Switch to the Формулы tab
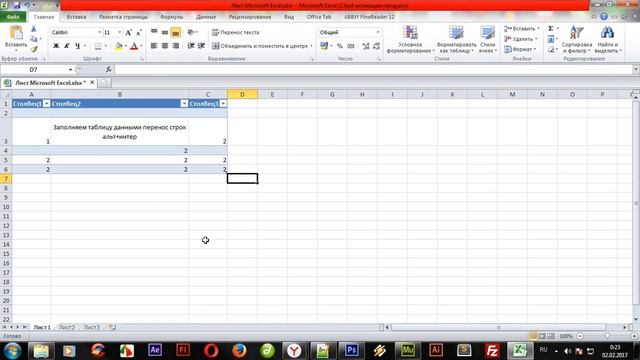The image size is (640, 360). coord(171,17)
